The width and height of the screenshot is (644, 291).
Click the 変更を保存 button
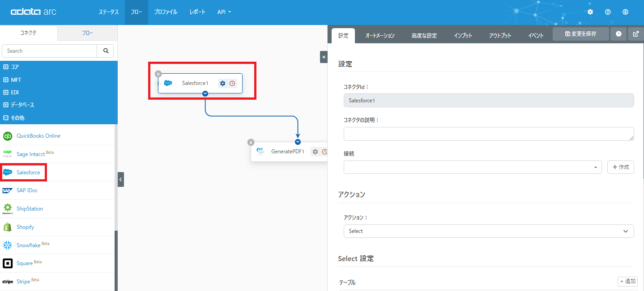[x=580, y=34]
